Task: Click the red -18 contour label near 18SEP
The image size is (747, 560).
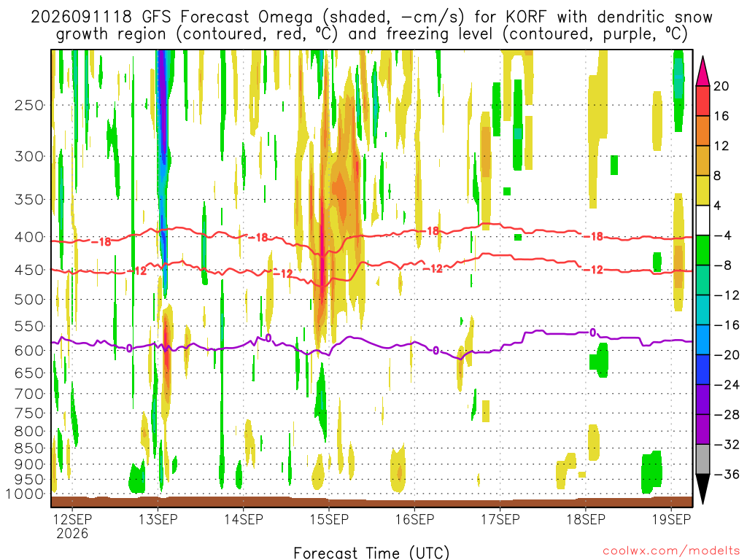Action: coord(593,236)
